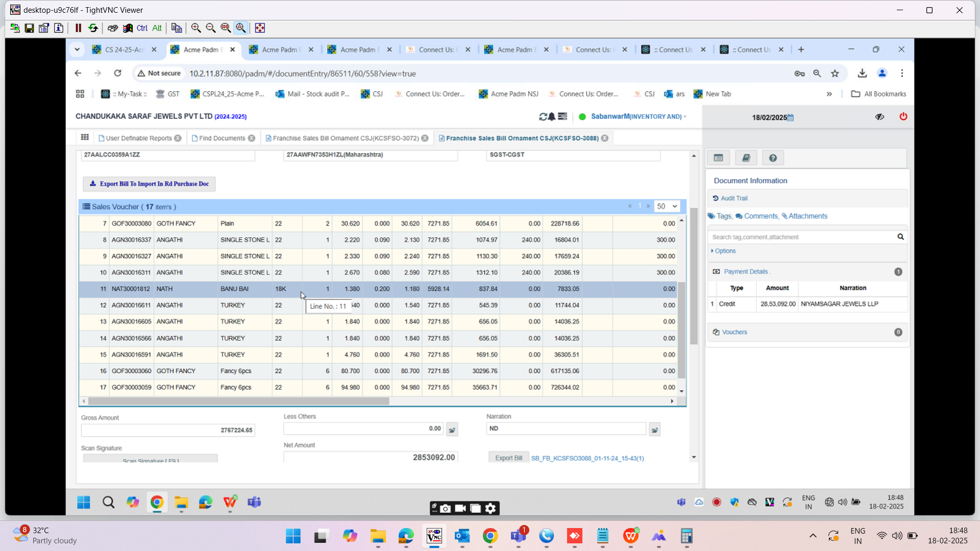Open Acme Padm NSJ bookmark
This screenshot has width=980, height=551.
click(x=508, y=94)
